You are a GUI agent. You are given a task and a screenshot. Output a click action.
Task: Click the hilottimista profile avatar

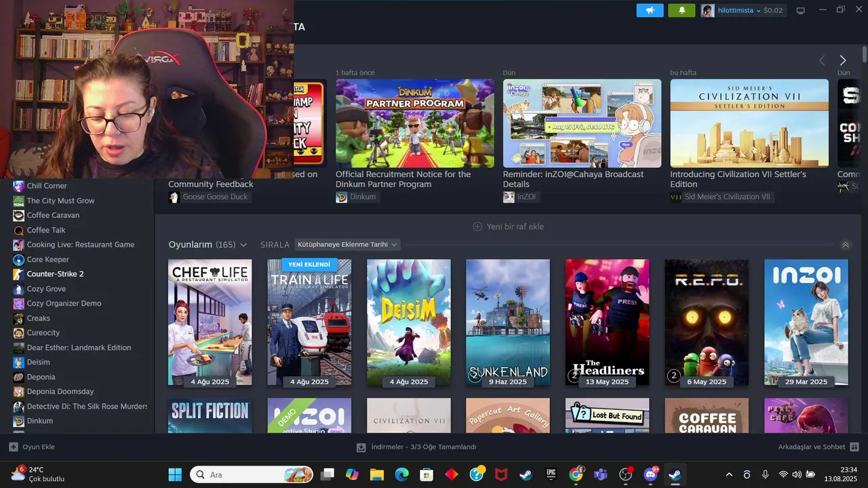click(x=708, y=10)
